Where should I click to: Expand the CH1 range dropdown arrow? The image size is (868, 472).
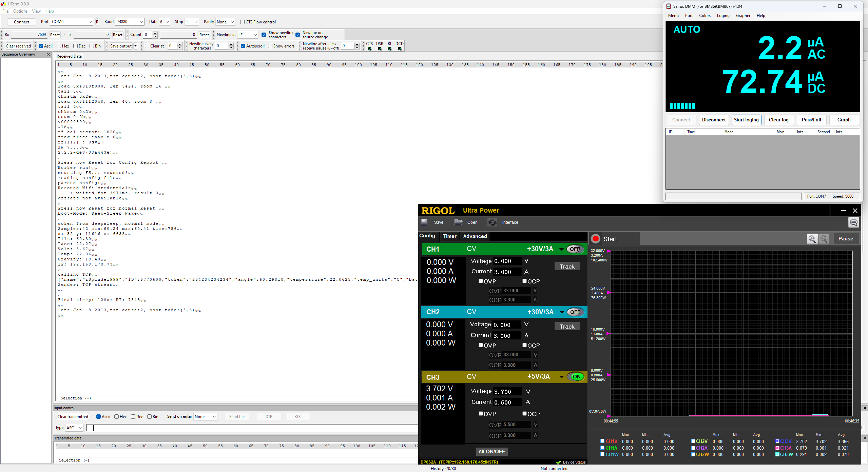pos(562,249)
